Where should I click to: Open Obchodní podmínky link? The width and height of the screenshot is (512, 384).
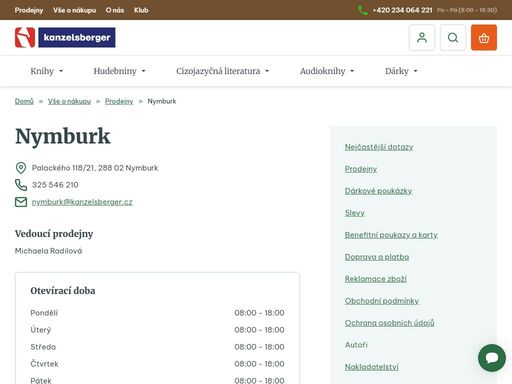(x=382, y=301)
